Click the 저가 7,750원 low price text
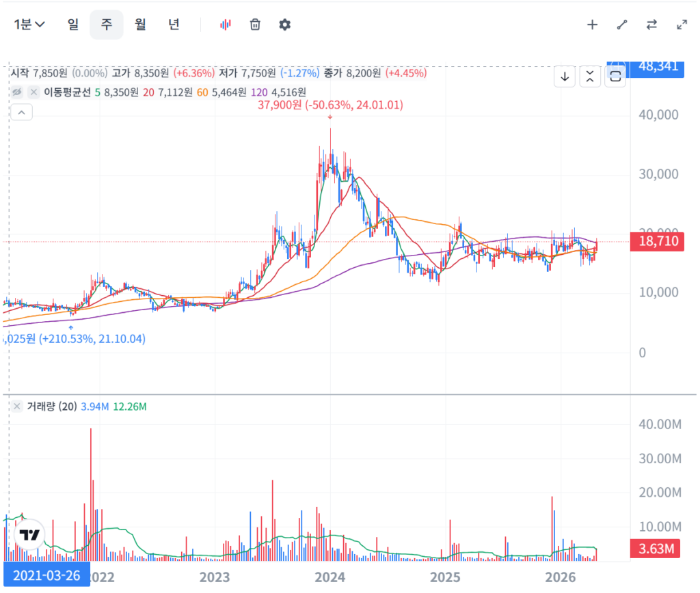Image resolution: width=700 pixels, height=593 pixels. [x=247, y=73]
